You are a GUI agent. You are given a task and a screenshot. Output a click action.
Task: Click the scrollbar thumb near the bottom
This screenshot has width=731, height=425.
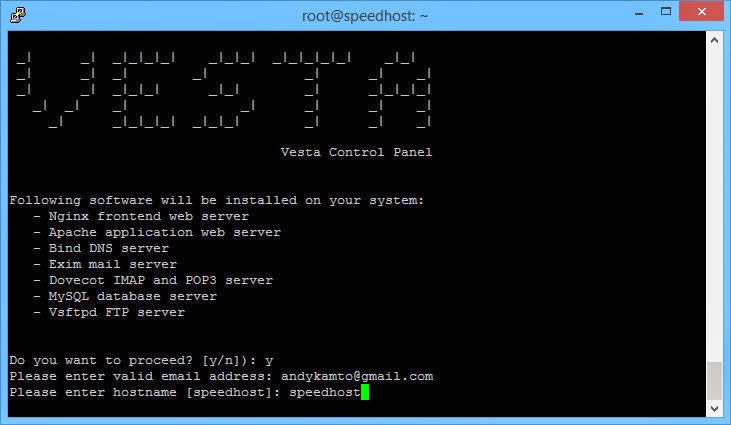714,381
